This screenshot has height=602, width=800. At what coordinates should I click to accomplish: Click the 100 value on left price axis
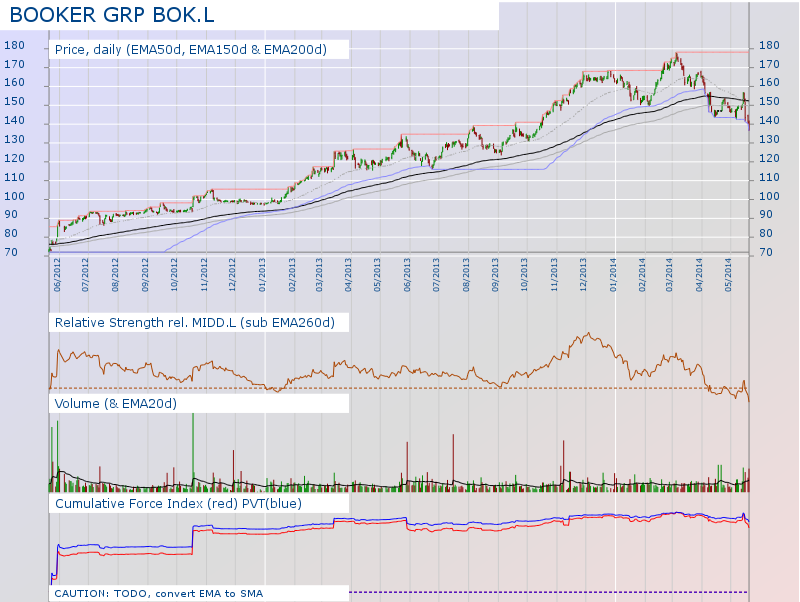pos(14,196)
